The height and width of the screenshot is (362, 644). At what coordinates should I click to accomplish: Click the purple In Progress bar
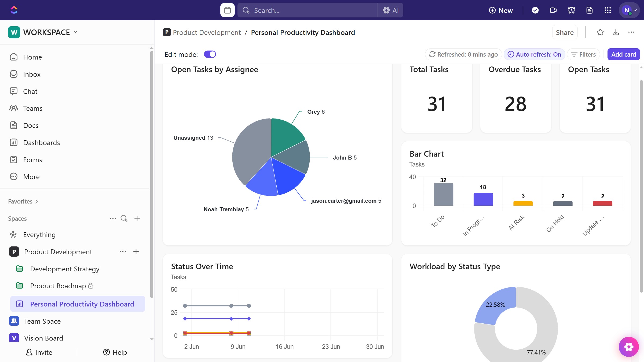coord(483,199)
